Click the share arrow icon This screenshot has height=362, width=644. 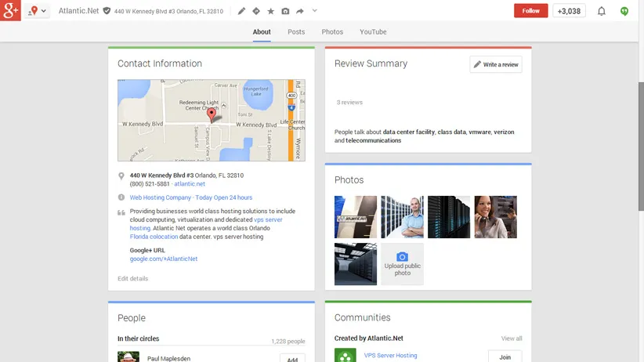pyautogui.click(x=299, y=11)
